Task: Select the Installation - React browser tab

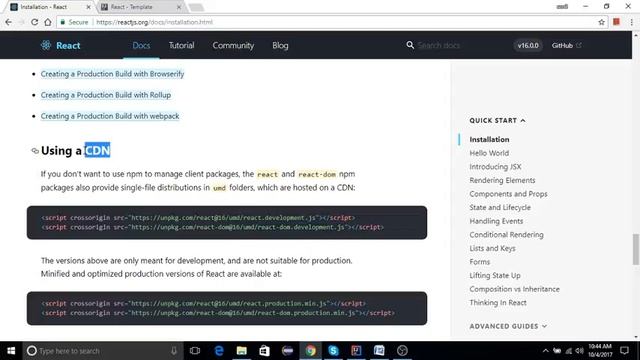Action: [x=49, y=7]
